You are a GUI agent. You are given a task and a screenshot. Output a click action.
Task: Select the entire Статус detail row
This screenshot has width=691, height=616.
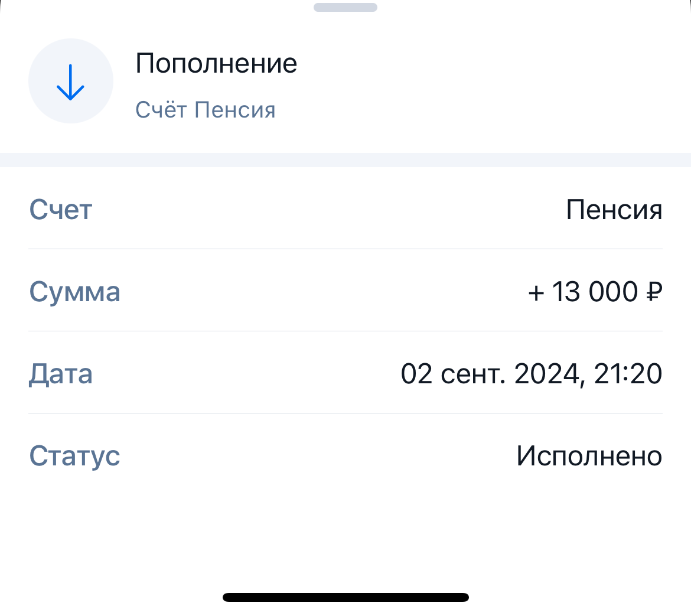click(345, 455)
